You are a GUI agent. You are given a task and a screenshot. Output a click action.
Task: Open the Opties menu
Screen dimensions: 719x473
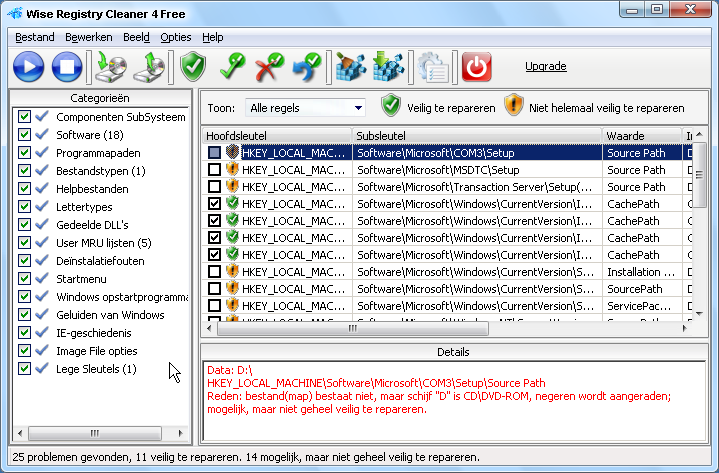(176, 37)
